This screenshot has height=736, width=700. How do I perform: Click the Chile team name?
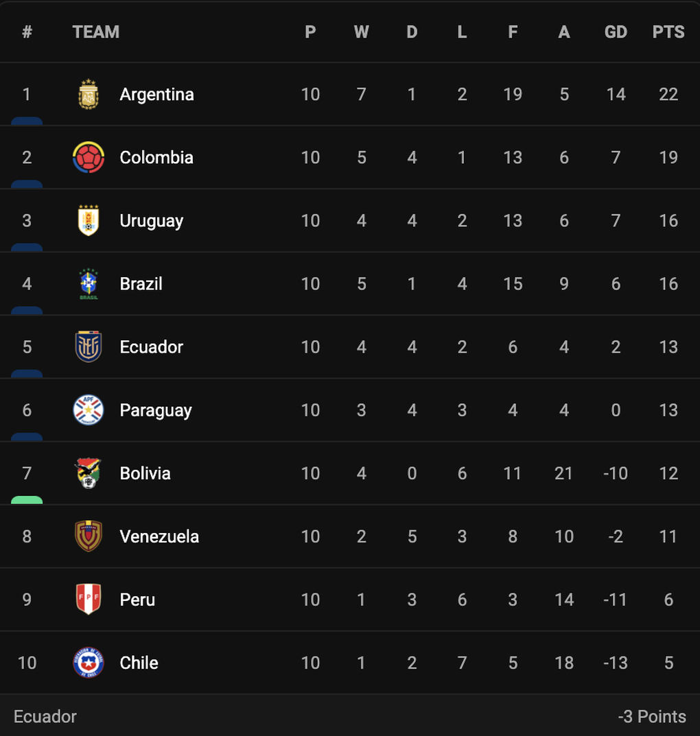139,663
